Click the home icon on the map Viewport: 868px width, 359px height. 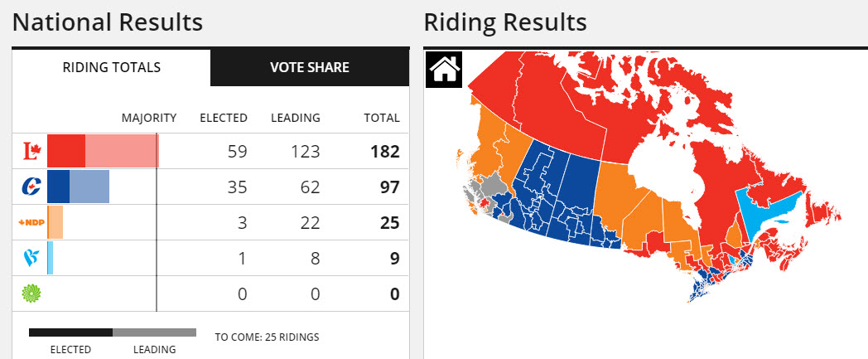point(443,69)
